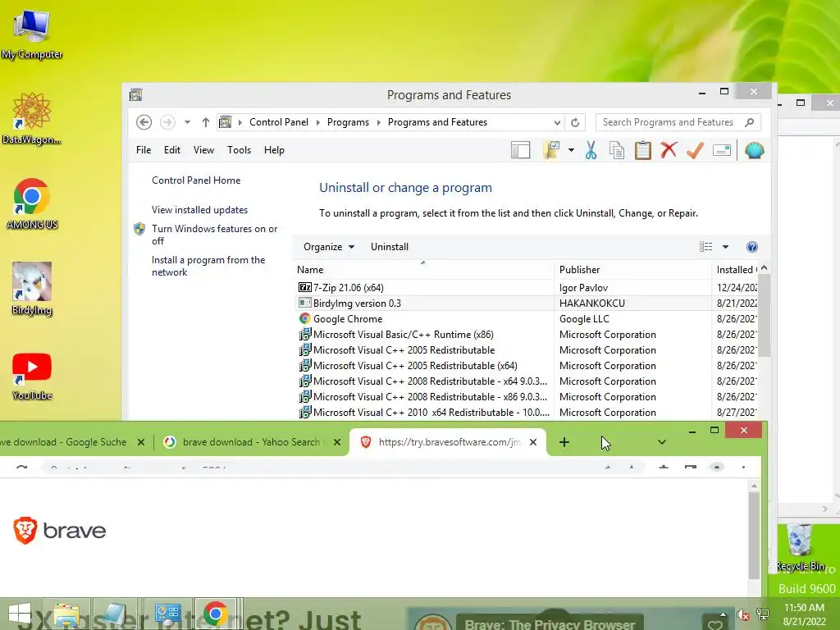Click the Forward arrow in Programs and Features

(x=167, y=122)
